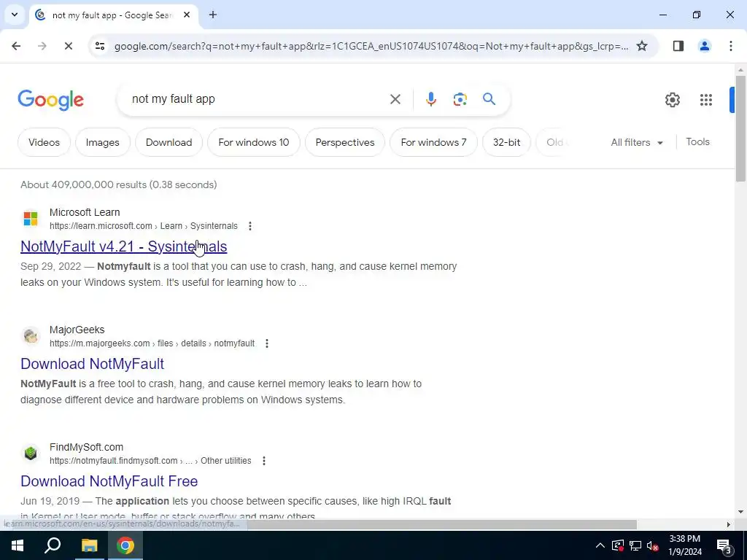Open options for MajorGeeks result
747x560 pixels.
pos(267,343)
